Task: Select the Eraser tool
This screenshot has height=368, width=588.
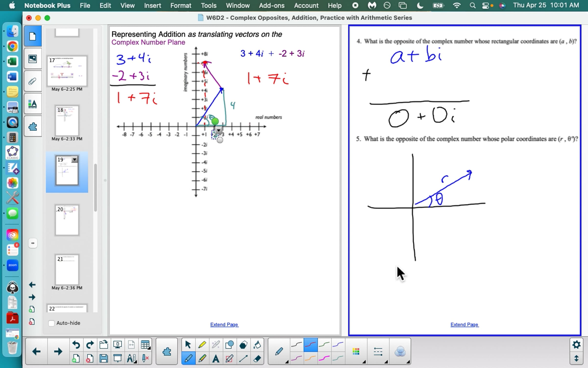Action: tap(257, 359)
